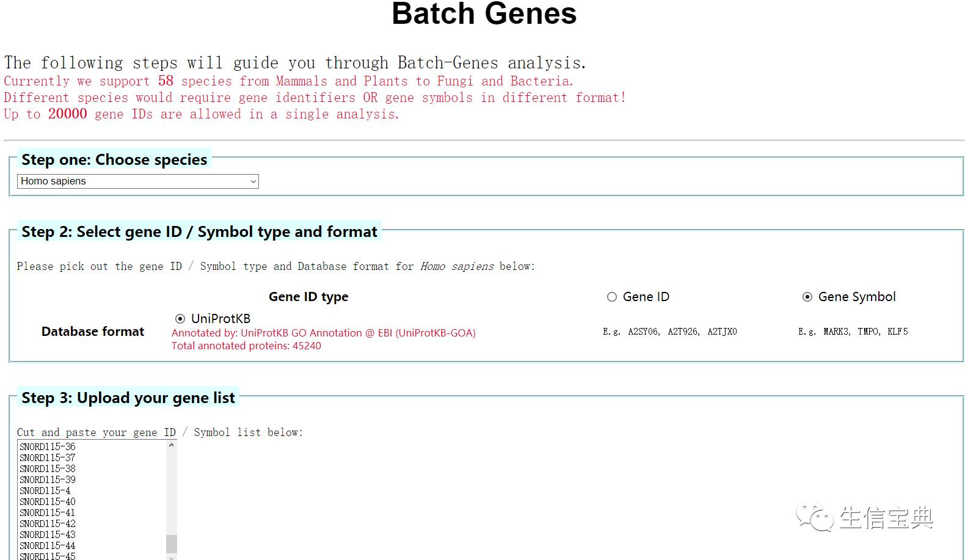
Task: Click the SNORD115-37 entry in gene list
Action: [x=48, y=458]
